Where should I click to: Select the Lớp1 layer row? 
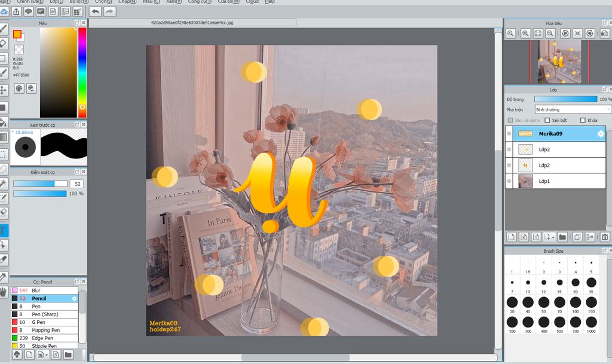coord(555,181)
